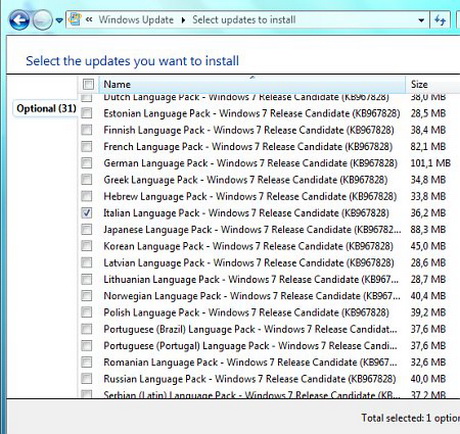The height and width of the screenshot is (434, 460).
Task: Click the 101,1 MB size value
Action: tap(431, 163)
